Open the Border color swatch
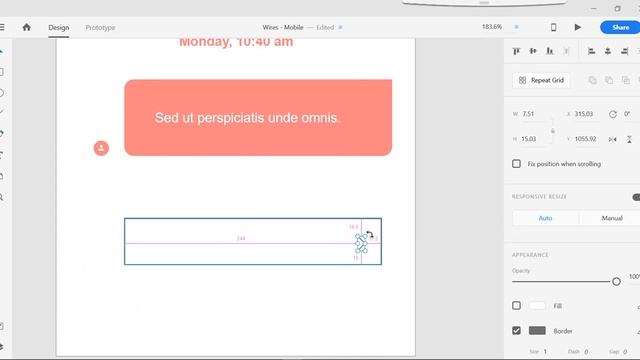This screenshot has width=640, height=360. 537,331
